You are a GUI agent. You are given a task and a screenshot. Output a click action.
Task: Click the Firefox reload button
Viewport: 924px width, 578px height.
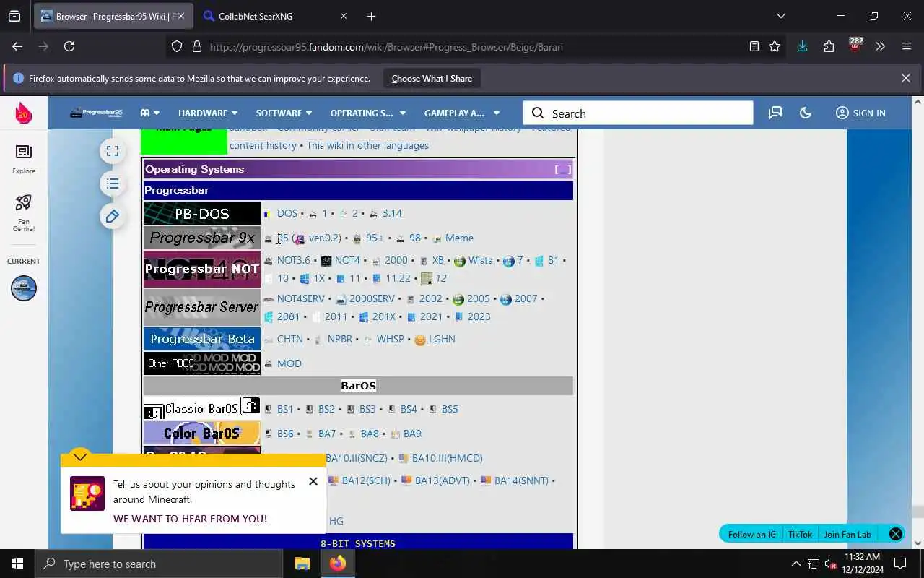[69, 46]
